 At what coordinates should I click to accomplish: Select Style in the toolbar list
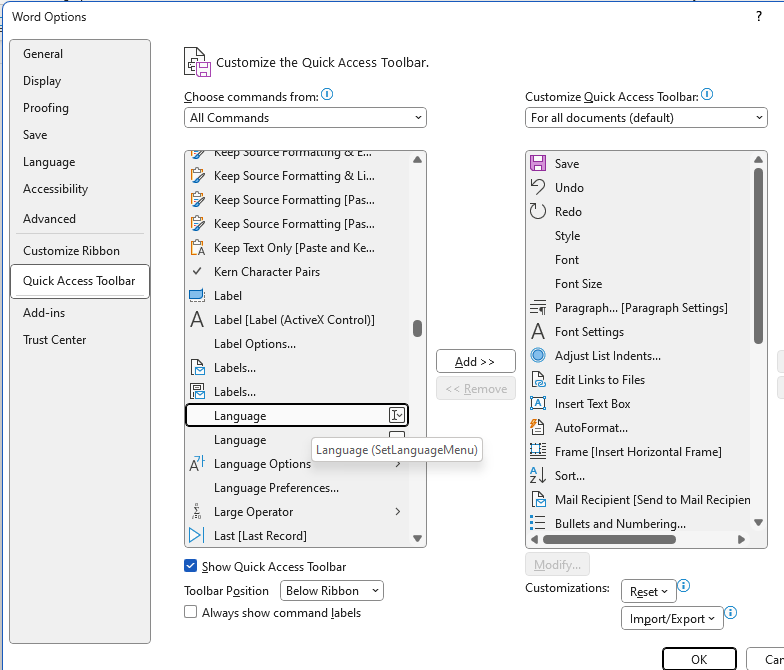[x=638, y=236]
